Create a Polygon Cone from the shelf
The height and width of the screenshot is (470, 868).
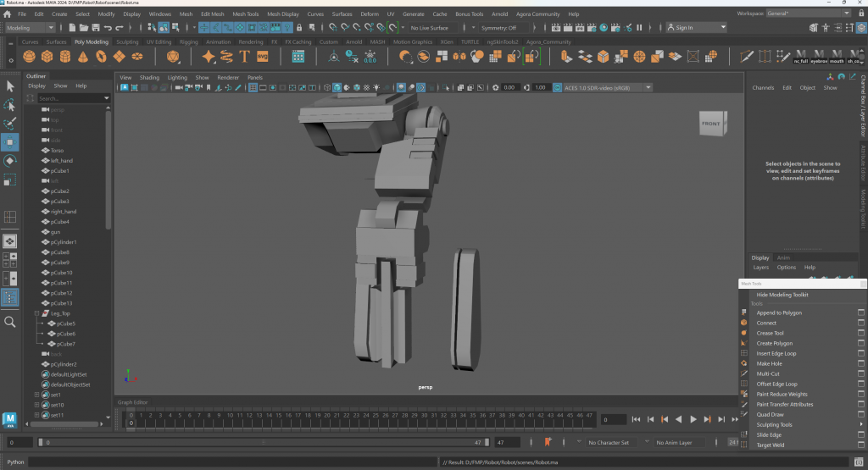[84, 57]
